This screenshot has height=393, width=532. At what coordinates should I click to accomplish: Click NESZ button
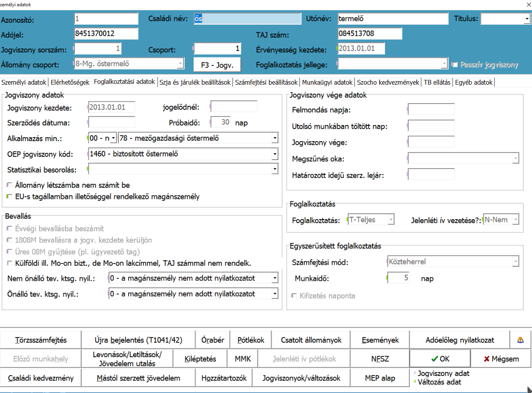[380, 359]
